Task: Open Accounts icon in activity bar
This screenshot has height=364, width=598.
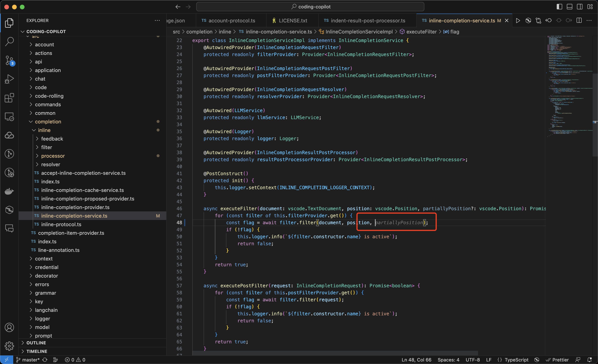Action: pos(9,327)
